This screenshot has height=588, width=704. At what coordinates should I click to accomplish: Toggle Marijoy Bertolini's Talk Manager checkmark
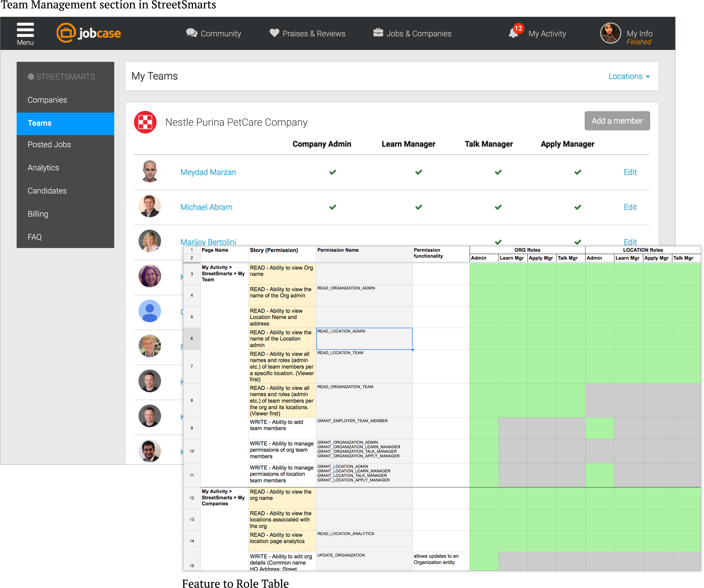498,242
